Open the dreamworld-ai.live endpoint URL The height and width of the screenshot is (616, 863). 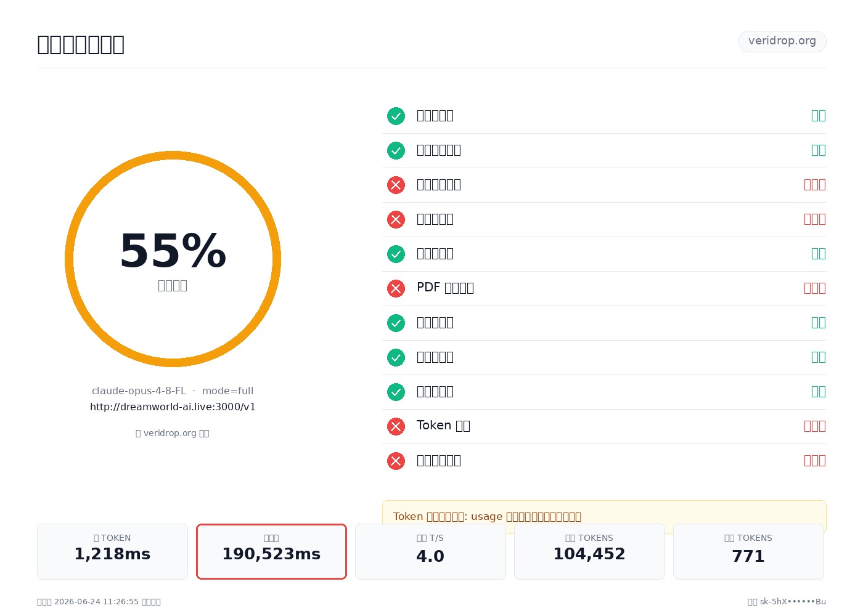pos(173,407)
